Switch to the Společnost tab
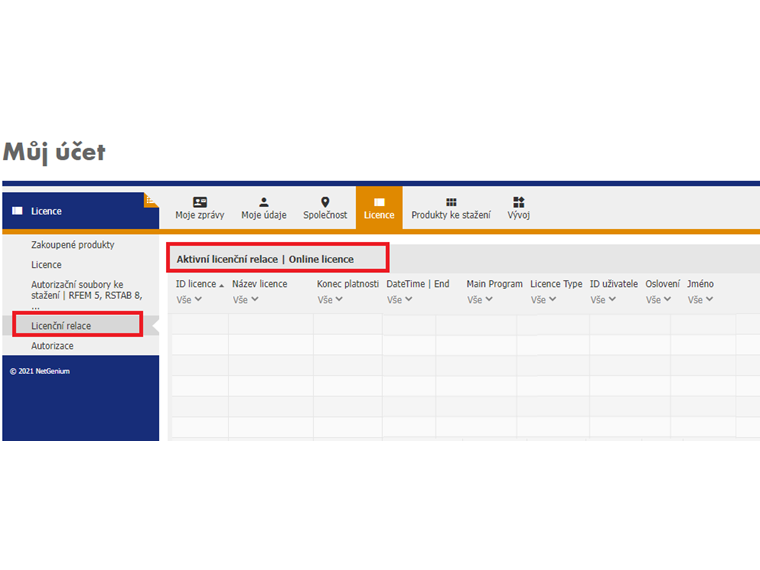760x570 pixels. [325, 209]
